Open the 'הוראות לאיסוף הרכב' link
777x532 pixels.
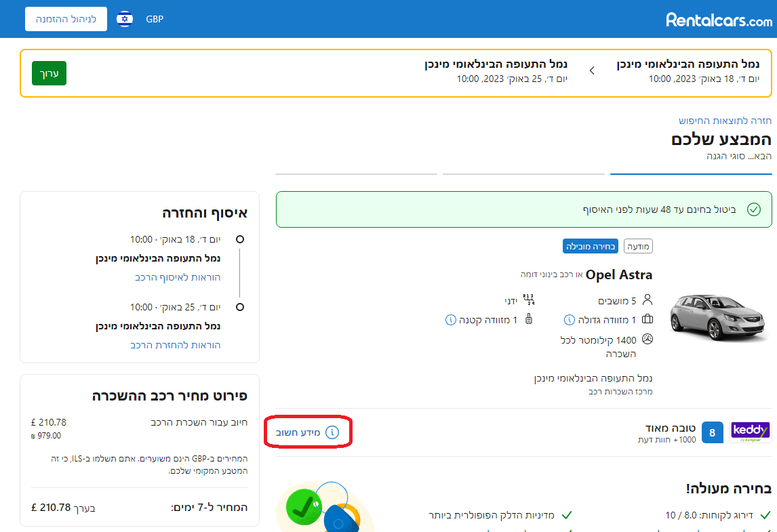178,277
